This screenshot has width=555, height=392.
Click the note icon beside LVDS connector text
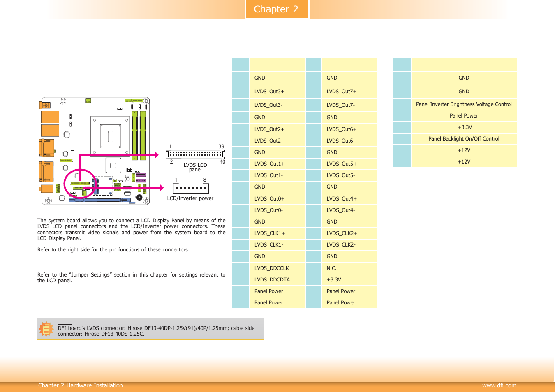click(46, 329)
